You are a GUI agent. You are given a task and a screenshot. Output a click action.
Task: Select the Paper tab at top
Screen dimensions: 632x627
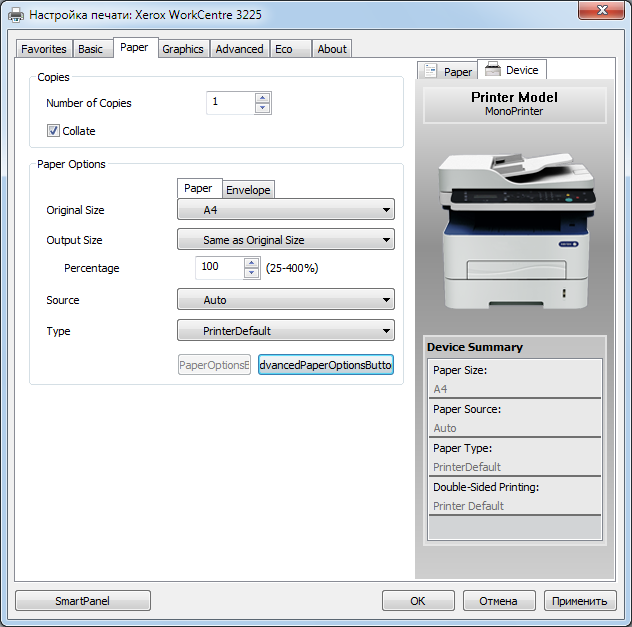pos(135,48)
